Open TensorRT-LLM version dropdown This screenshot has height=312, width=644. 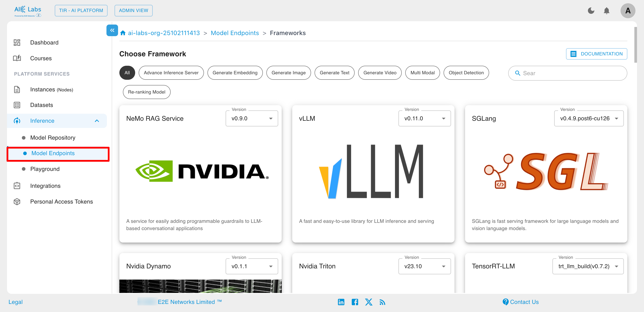point(588,266)
